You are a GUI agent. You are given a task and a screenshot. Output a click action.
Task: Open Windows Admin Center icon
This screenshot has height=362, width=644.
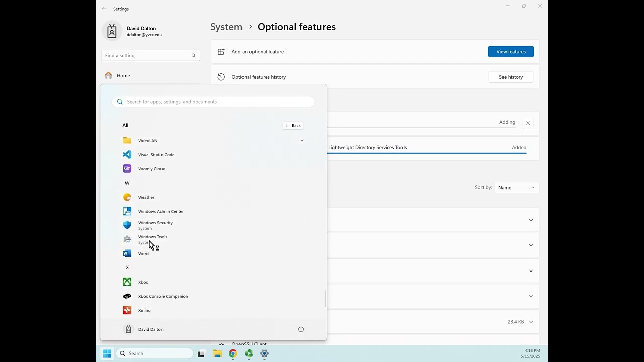127,211
